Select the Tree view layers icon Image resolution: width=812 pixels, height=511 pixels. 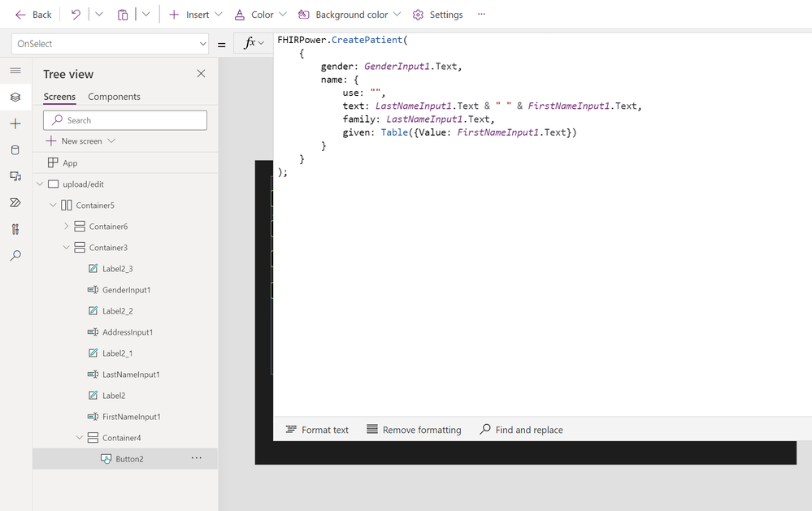pos(15,97)
